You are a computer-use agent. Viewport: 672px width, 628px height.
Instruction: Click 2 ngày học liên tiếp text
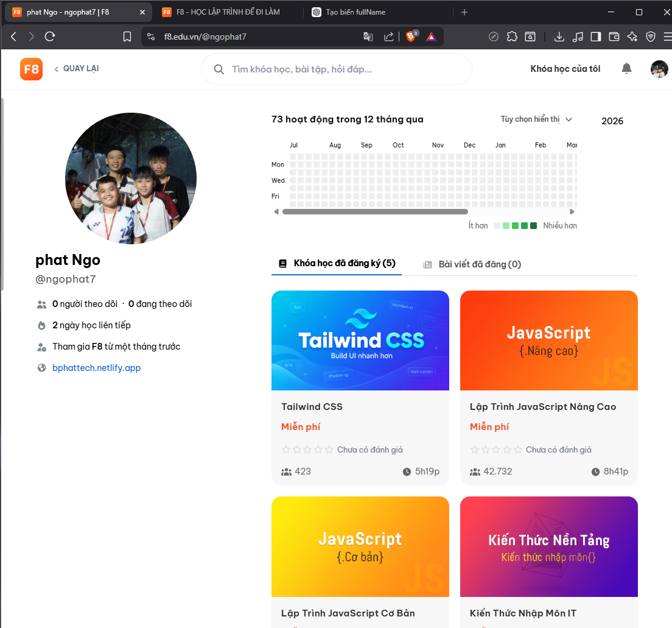click(x=91, y=325)
